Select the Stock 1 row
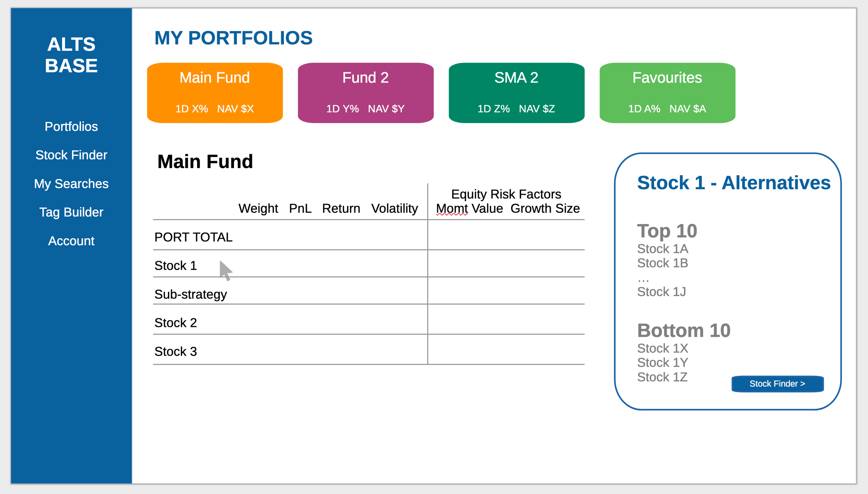The height and width of the screenshot is (494, 868). [176, 266]
